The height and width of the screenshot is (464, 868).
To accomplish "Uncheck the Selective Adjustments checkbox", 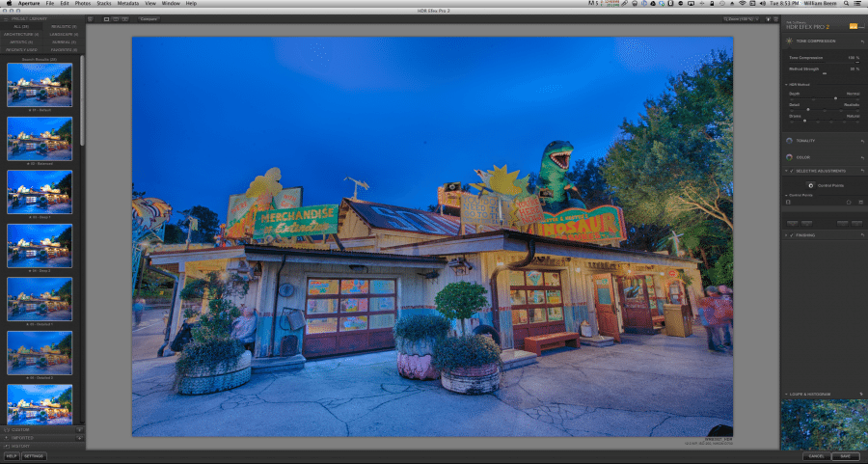I will (x=792, y=171).
